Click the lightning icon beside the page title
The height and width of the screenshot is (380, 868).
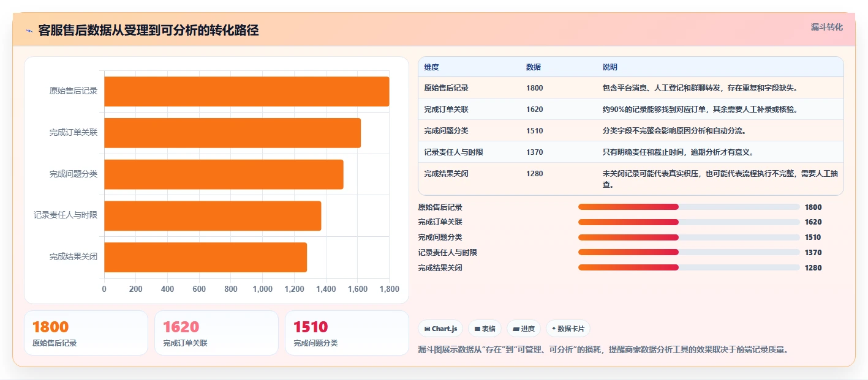point(29,31)
